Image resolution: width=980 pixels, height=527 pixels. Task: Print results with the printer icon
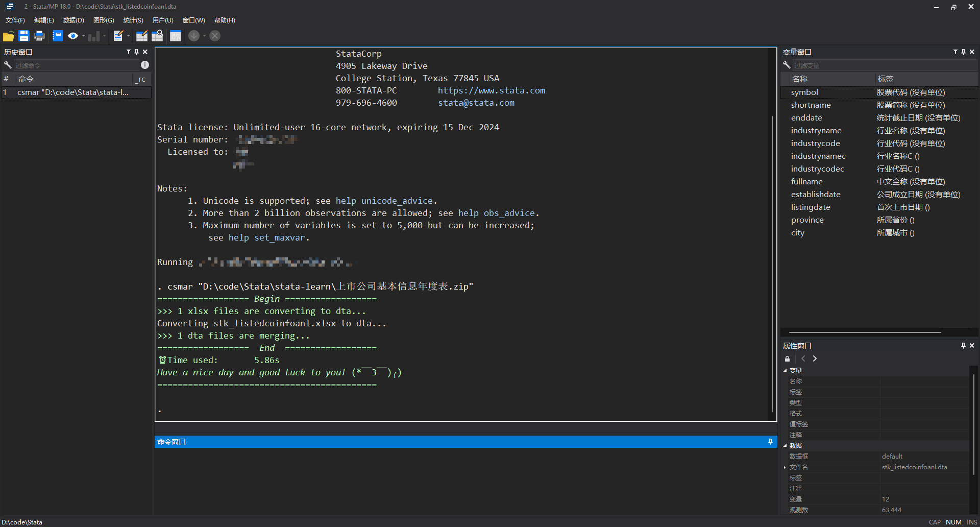tap(39, 36)
